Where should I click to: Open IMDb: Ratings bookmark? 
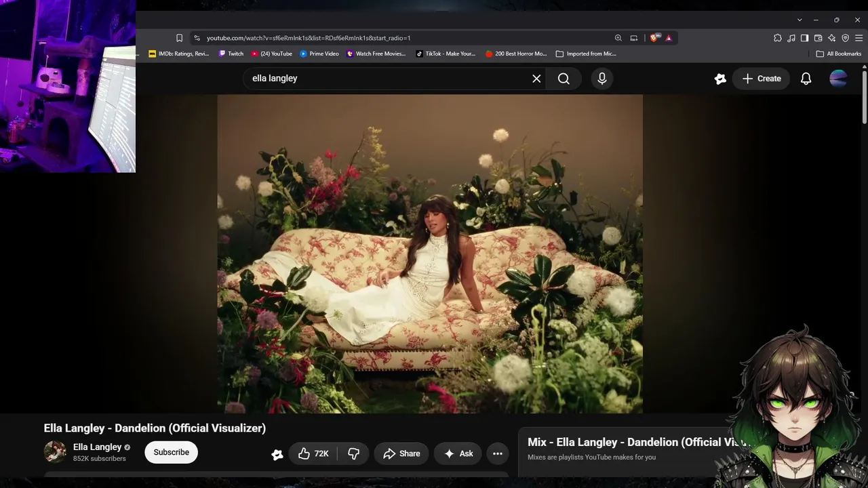click(x=179, y=54)
